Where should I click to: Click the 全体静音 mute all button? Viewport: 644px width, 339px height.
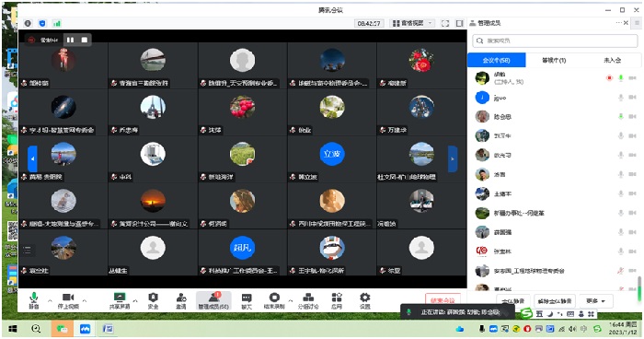coord(513,301)
